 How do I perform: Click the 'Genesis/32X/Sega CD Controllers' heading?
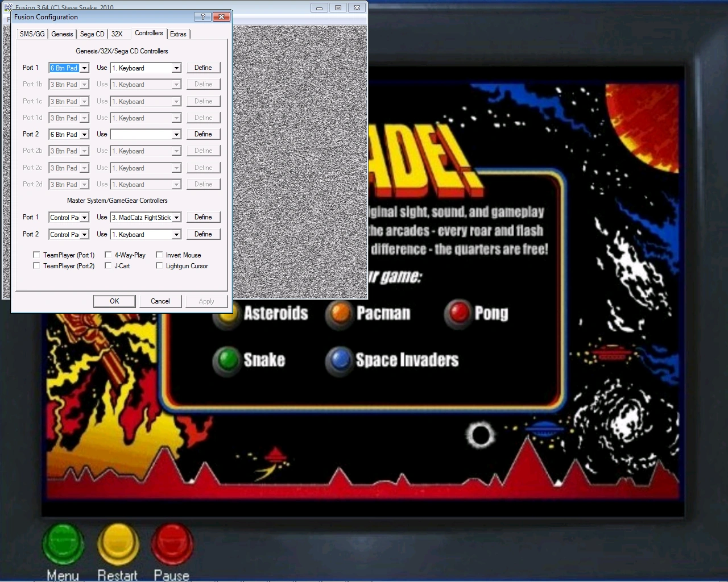pyautogui.click(x=122, y=51)
